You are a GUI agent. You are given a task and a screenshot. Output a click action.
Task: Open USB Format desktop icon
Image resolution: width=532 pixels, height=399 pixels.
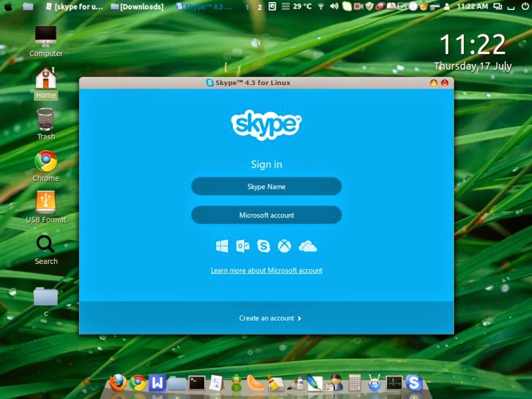[x=46, y=207]
